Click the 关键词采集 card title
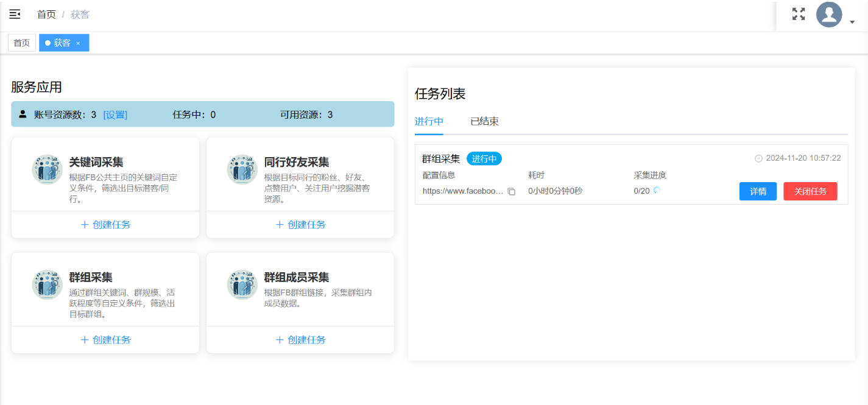Image resolution: width=868 pixels, height=405 pixels. (x=96, y=162)
